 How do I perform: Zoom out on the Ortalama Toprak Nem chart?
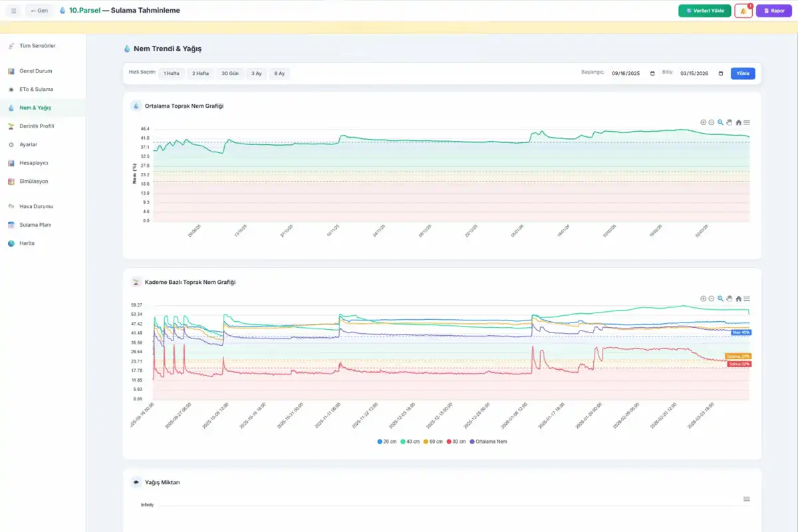(712, 122)
